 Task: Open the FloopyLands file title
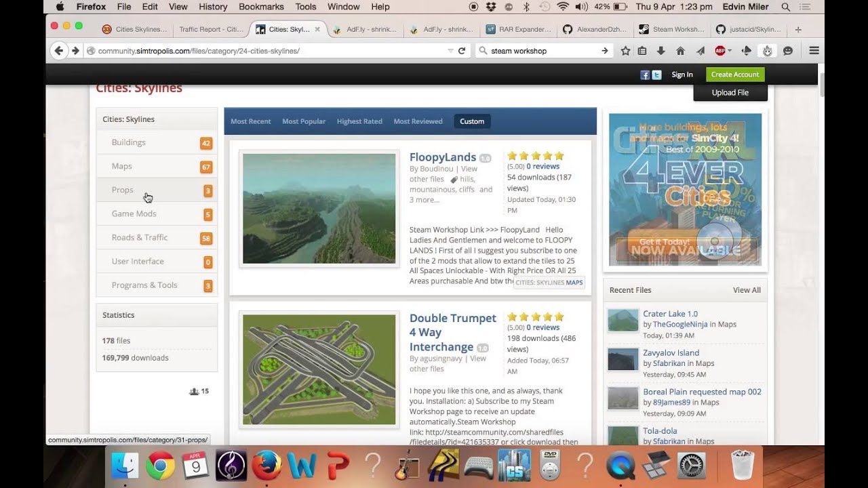pyautogui.click(x=443, y=157)
